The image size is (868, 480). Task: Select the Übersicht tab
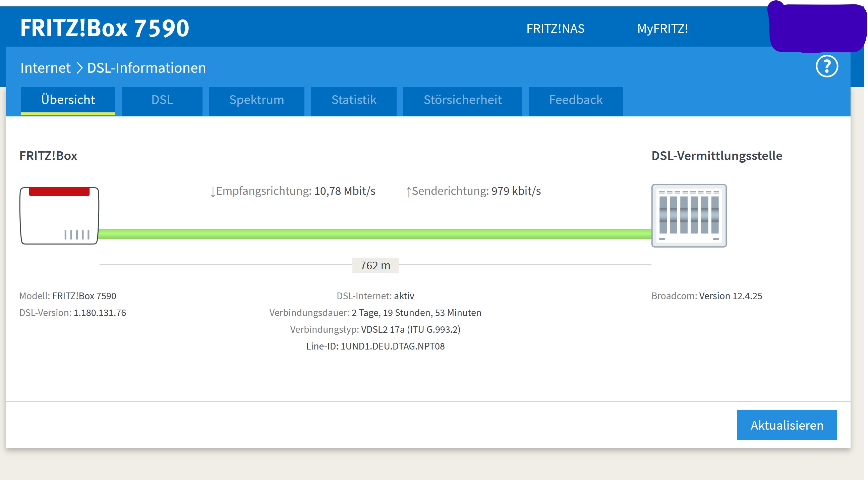68,100
